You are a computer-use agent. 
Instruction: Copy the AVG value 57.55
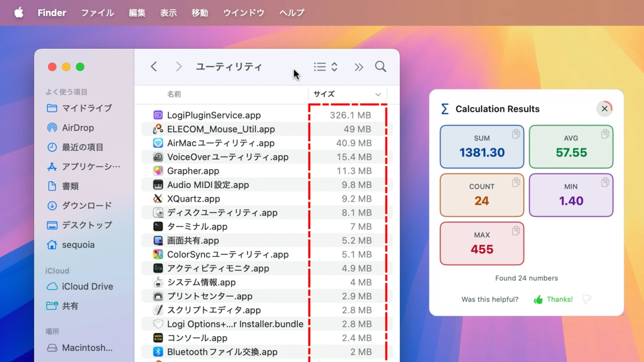(605, 134)
